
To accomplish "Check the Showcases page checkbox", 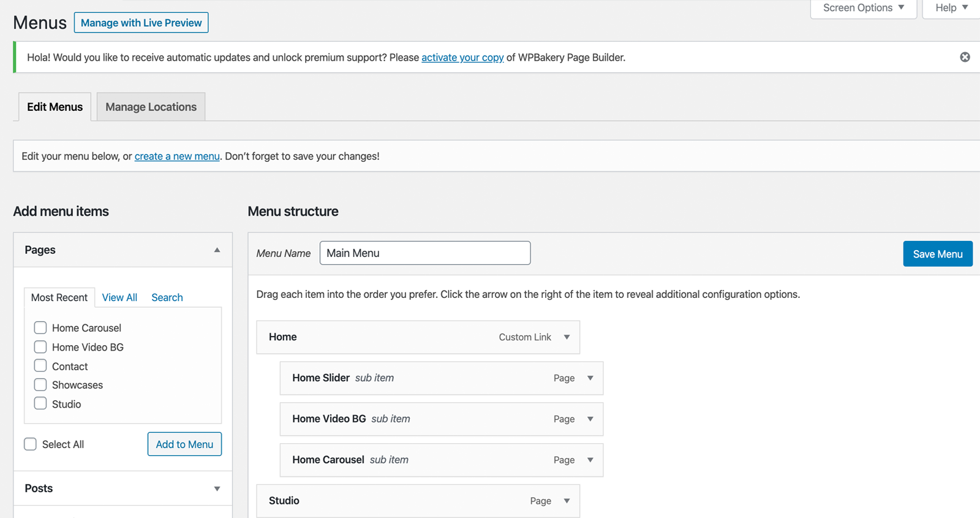I will coord(40,385).
